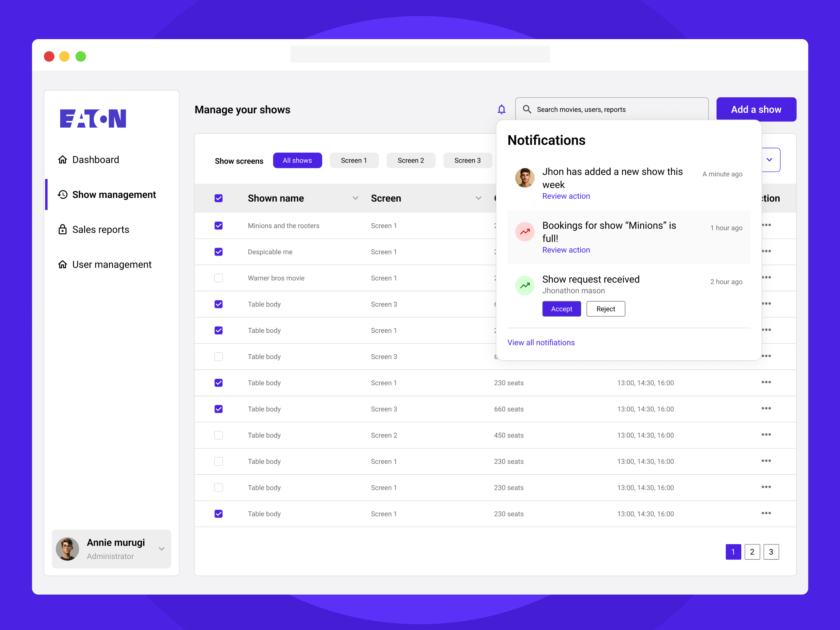Click the search magnifier icon

click(x=527, y=109)
